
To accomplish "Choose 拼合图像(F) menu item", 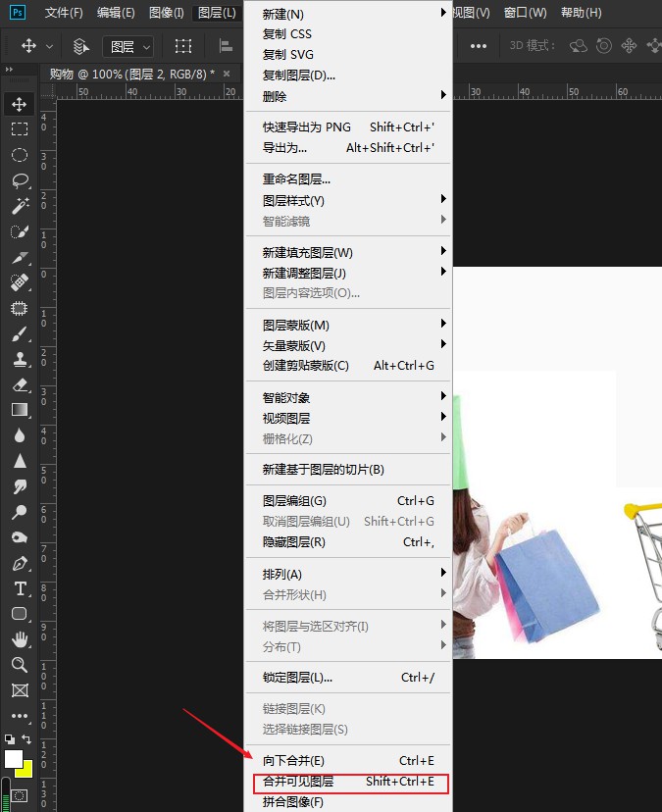I will pos(348,801).
